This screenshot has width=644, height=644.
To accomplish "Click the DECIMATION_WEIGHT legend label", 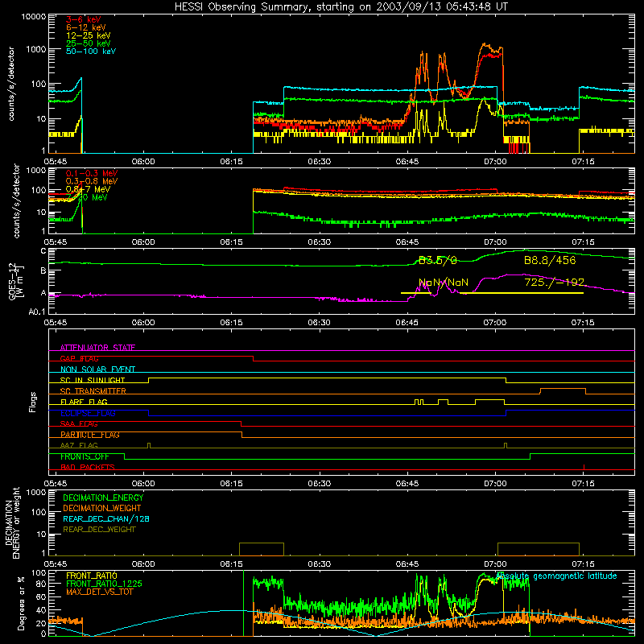I will [102, 508].
